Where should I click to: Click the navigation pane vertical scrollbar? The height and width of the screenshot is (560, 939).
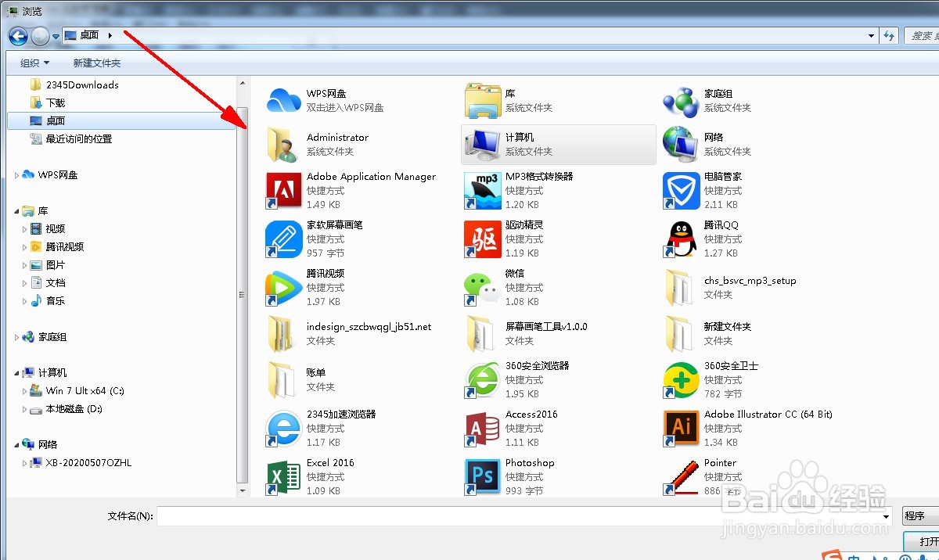pos(243,294)
